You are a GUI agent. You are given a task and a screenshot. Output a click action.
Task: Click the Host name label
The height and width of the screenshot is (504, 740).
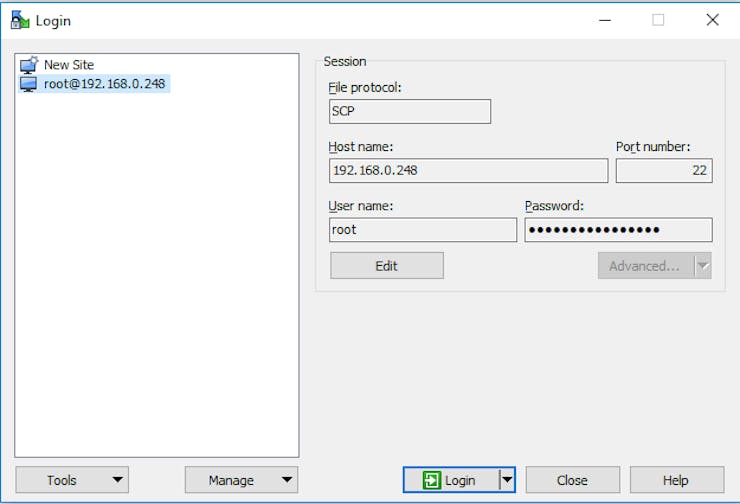pos(361,147)
